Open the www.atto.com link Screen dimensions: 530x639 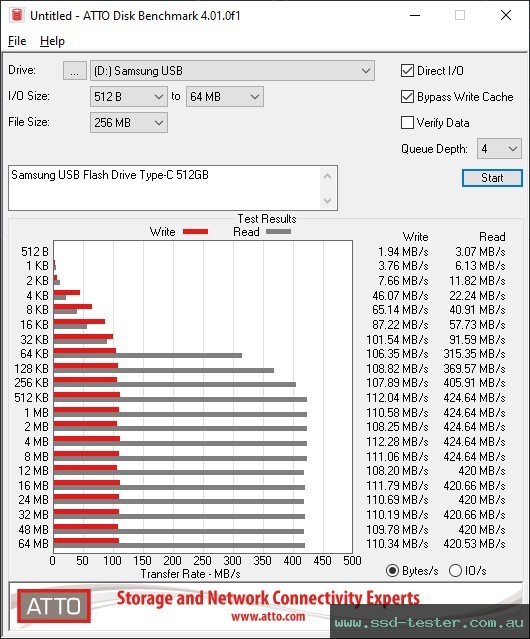(x=268, y=617)
